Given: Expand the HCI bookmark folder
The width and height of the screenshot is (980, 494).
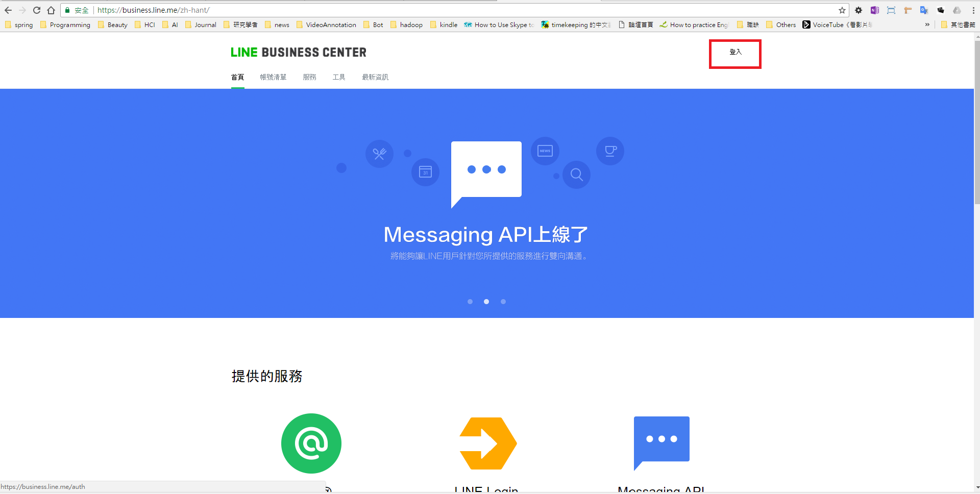Looking at the screenshot, I should point(144,24).
